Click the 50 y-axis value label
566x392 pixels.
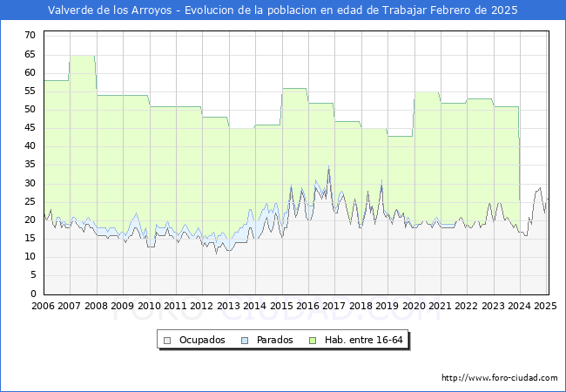pos(30,110)
